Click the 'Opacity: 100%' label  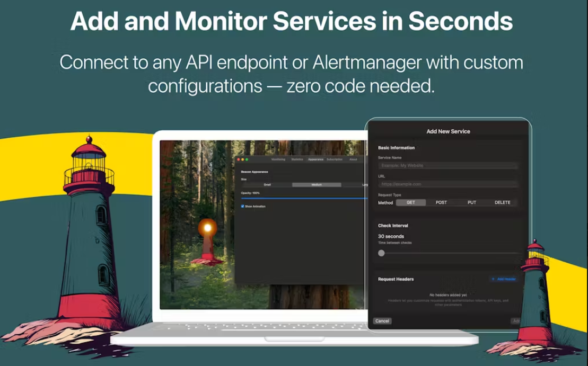point(250,193)
